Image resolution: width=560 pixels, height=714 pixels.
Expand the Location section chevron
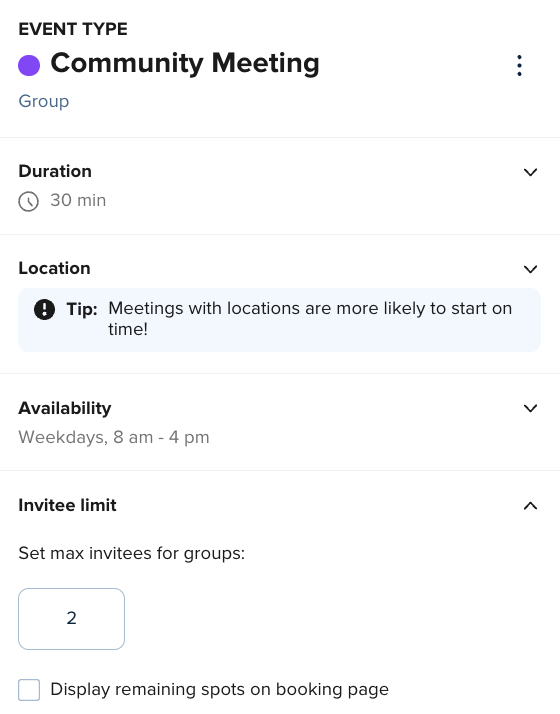pyautogui.click(x=530, y=269)
